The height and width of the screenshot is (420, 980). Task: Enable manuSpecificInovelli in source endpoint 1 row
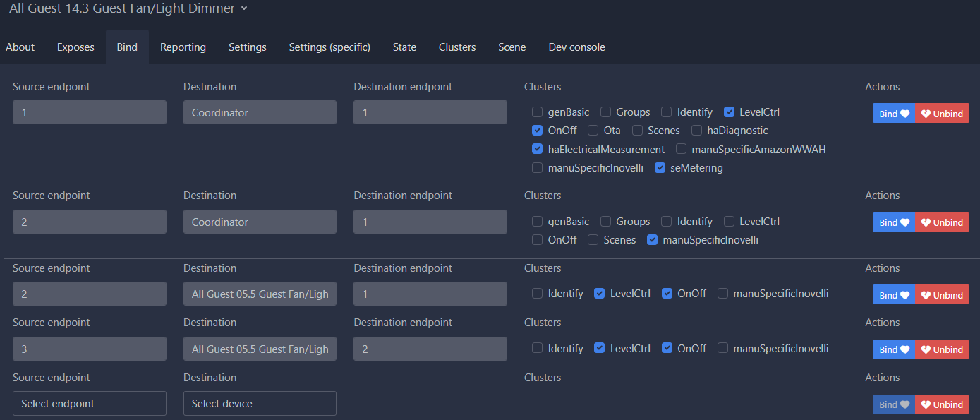(x=537, y=168)
